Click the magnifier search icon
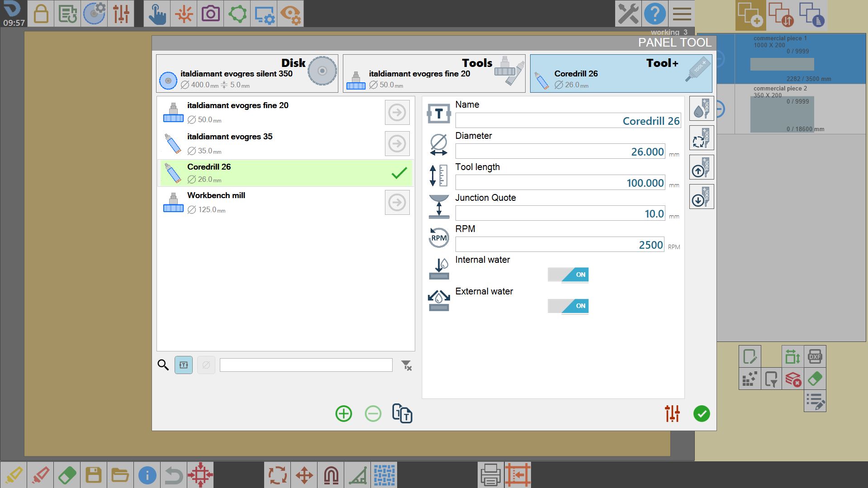Screen dimensions: 868x488 [x=163, y=365]
